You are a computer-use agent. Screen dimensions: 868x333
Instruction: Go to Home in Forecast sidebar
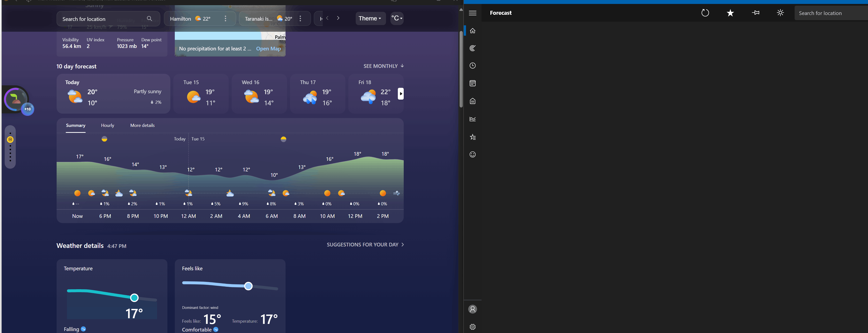(472, 31)
